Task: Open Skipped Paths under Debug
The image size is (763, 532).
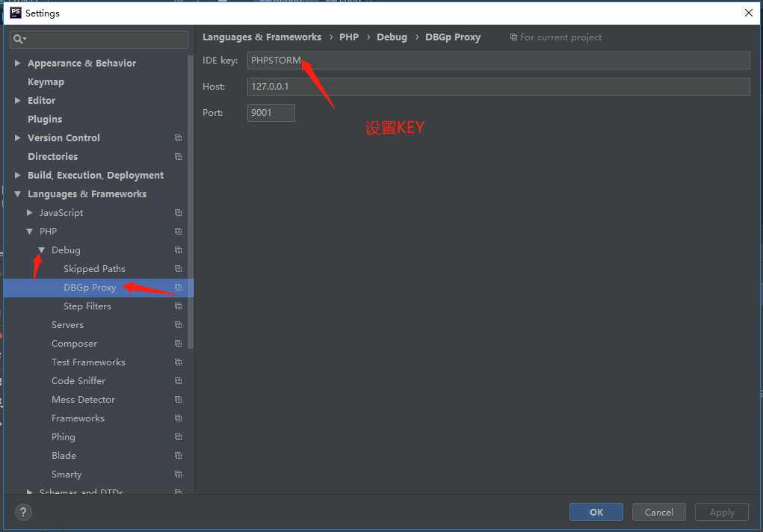Action: (x=94, y=269)
